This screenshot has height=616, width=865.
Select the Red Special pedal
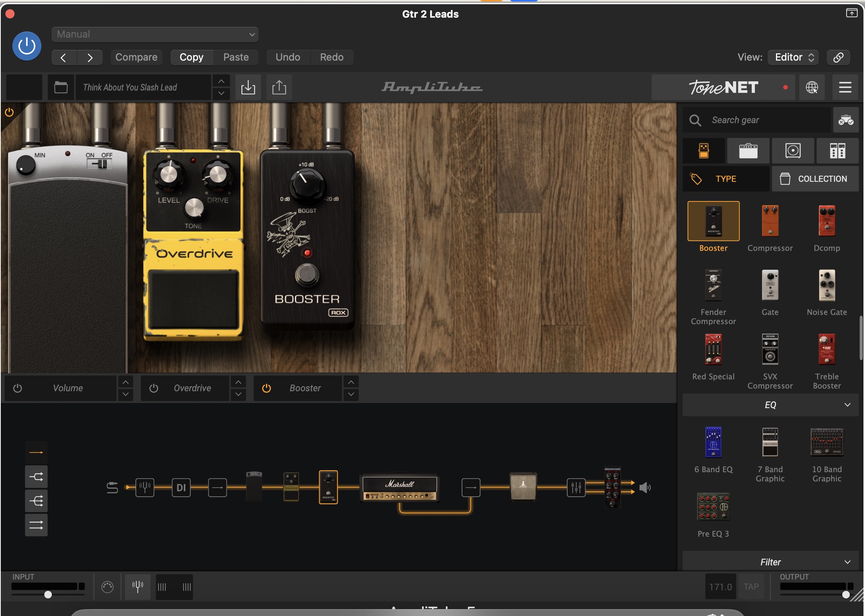(713, 349)
